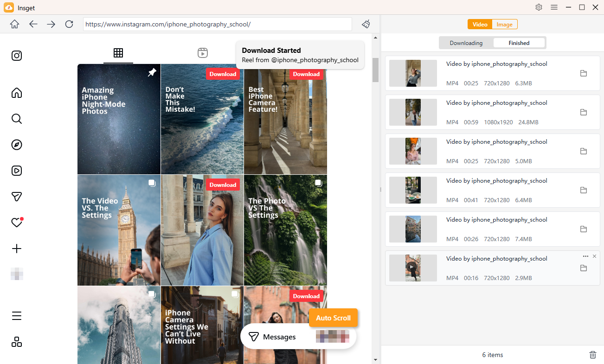
Task: Switch to the Downloading tab
Action: 466,42
